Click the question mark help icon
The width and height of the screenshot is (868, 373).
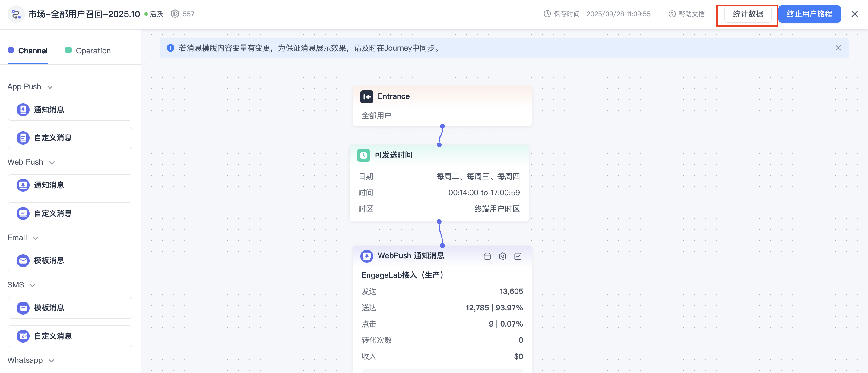pos(672,14)
